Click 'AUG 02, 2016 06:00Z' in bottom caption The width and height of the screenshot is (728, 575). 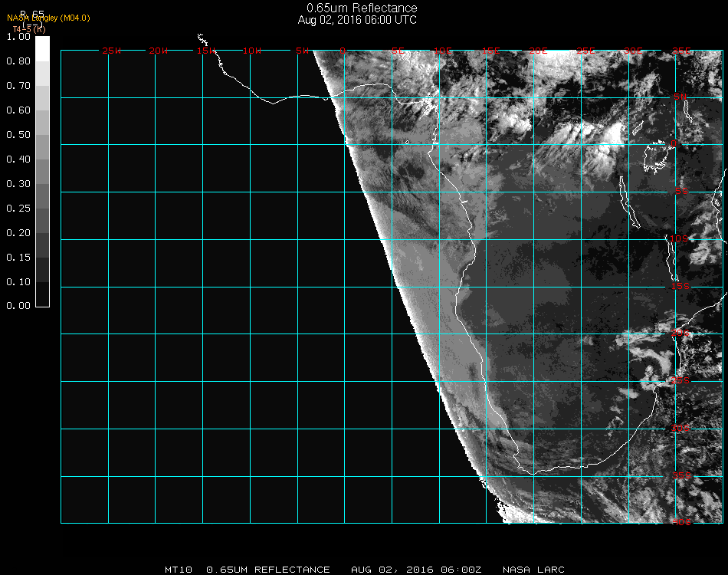tap(416, 570)
